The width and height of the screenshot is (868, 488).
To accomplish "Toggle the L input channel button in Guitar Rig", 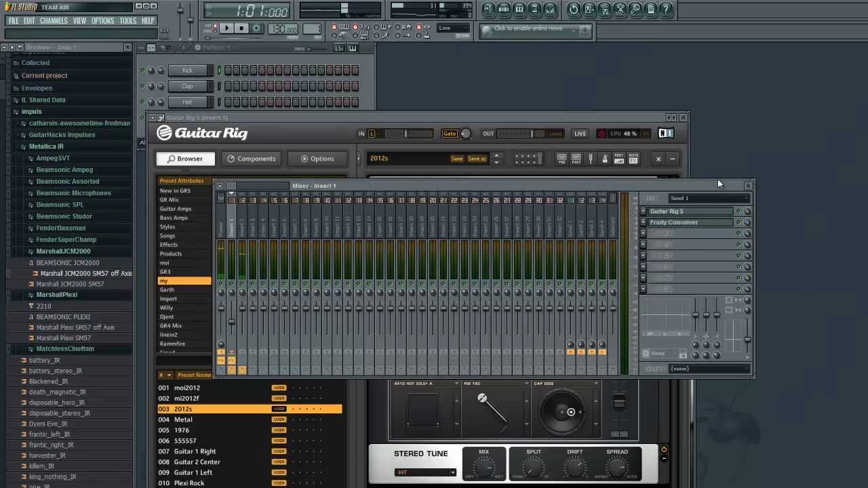I will click(x=372, y=134).
